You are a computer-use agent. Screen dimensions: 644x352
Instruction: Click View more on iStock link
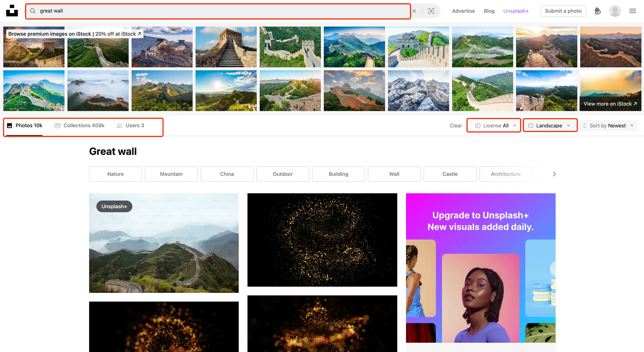click(x=610, y=104)
